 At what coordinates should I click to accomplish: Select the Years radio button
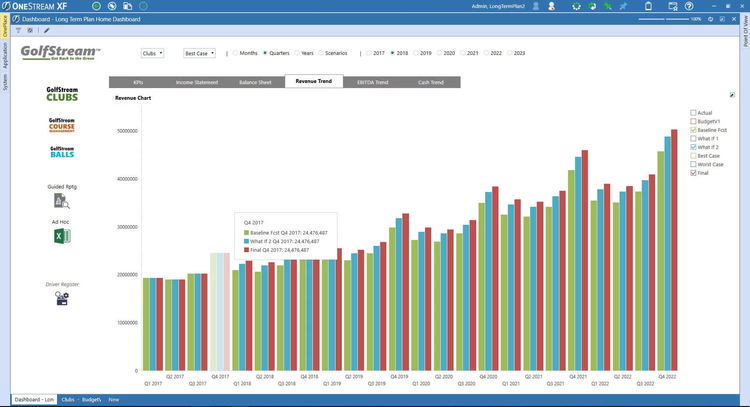297,53
